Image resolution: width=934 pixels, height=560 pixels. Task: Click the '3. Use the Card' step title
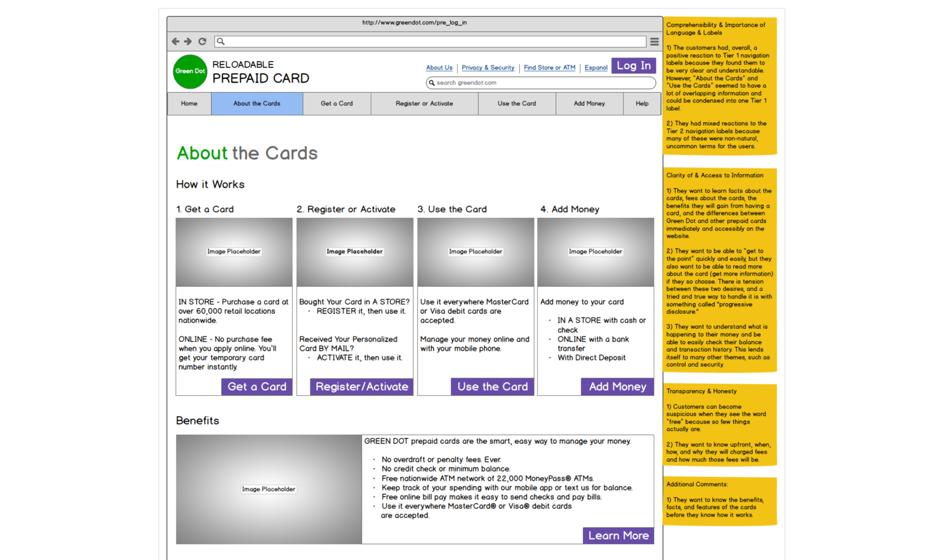[x=452, y=209]
